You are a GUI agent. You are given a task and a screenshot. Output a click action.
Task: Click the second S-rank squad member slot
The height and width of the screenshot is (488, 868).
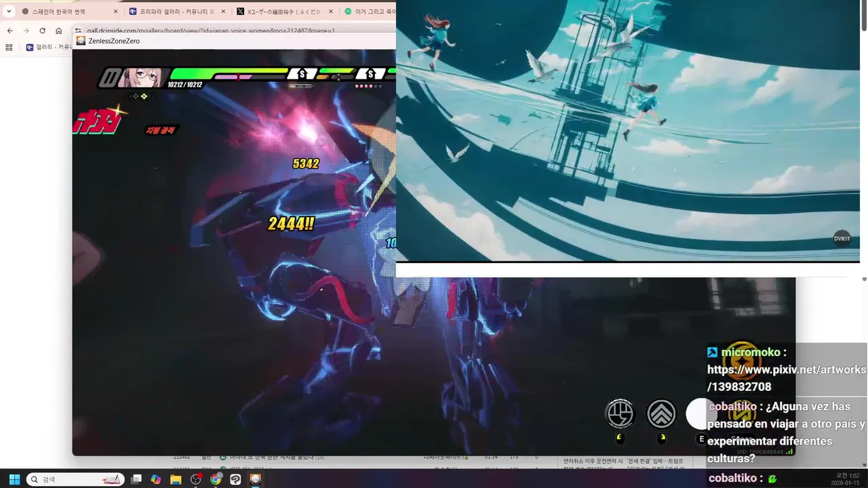[x=370, y=74]
